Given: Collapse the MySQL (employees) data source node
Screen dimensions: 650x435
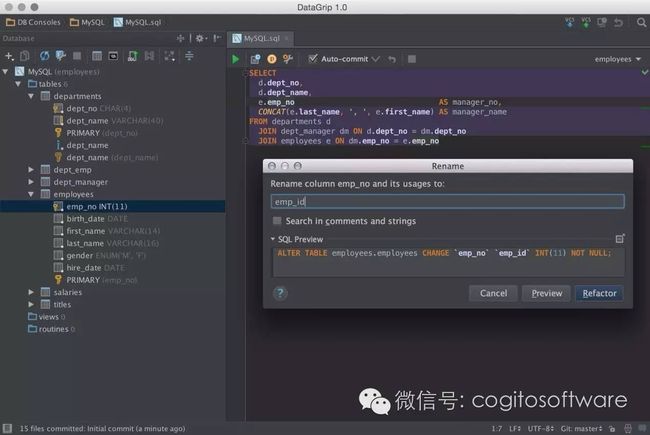Looking at the screenshot, I should [x=5, y=72].
